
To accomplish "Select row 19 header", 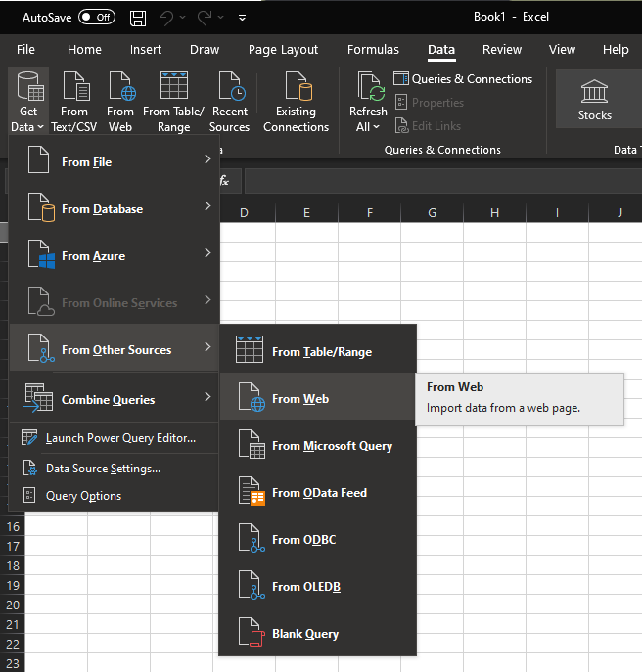I will click(13, 585).
